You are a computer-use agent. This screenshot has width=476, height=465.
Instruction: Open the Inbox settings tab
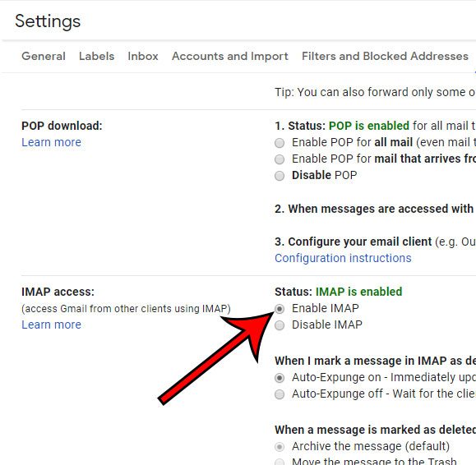[143, 56]
